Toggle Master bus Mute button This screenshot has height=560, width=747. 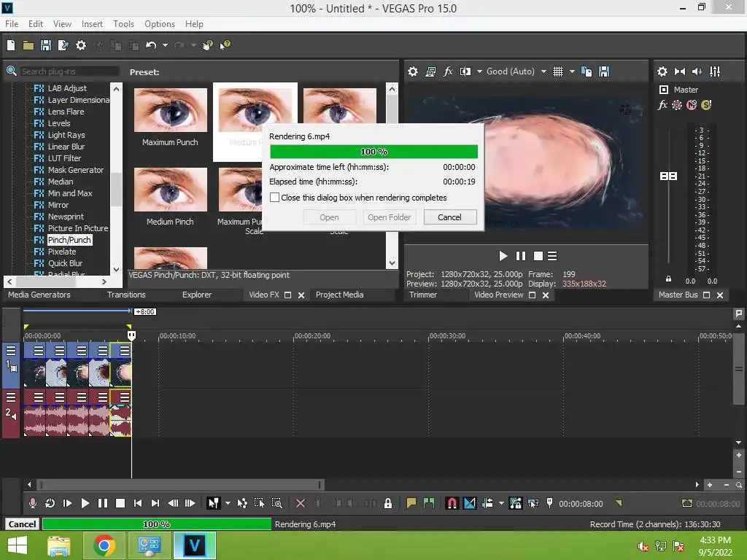pyautogui.click(x=692, y=105)
